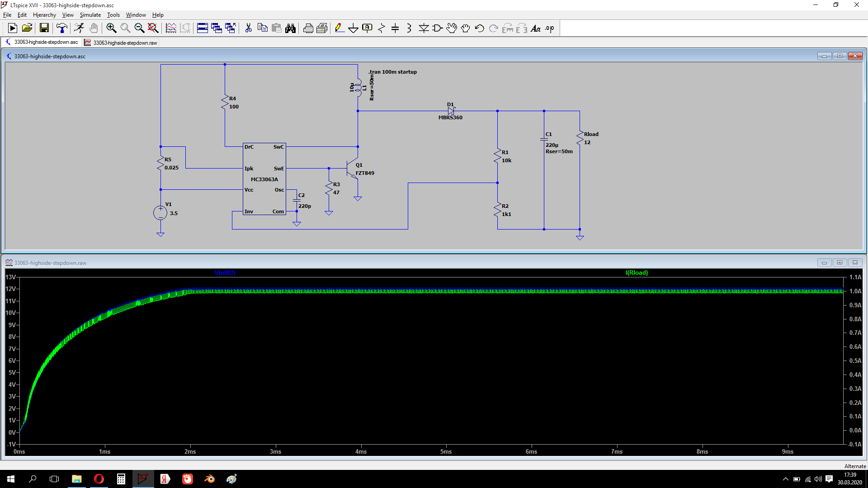Click the 2ms time axis label

pyautogui.click(x=190, y=451)
